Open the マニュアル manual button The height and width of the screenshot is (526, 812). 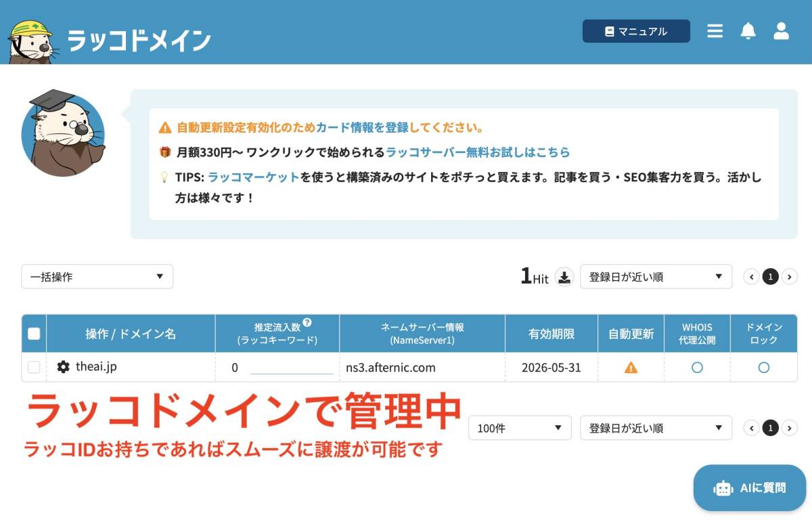636,31
